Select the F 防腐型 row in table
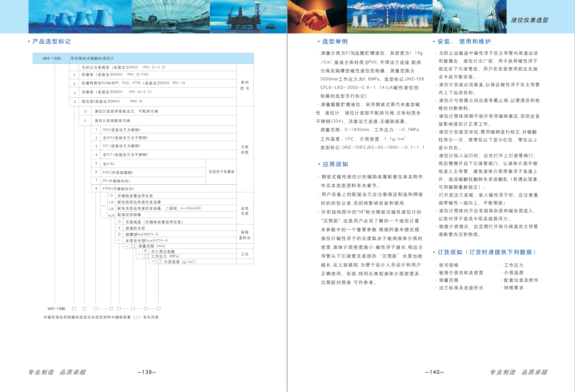Viewport: 575px width, 392px height. click(x=153, y=74)
